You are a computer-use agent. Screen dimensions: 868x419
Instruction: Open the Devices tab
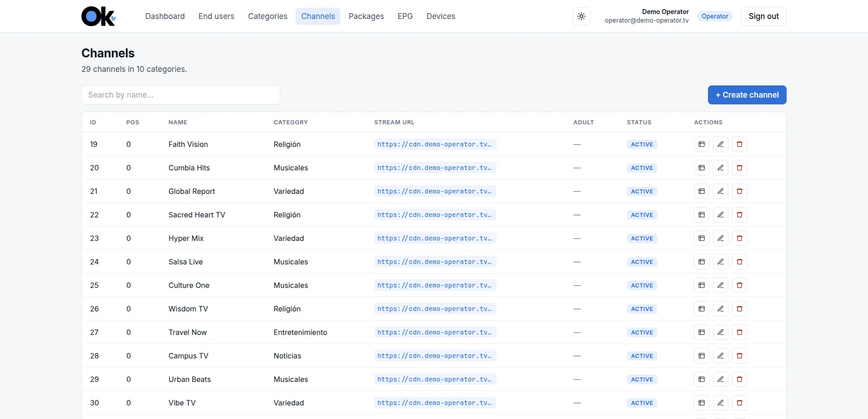(x=441, y=16)
